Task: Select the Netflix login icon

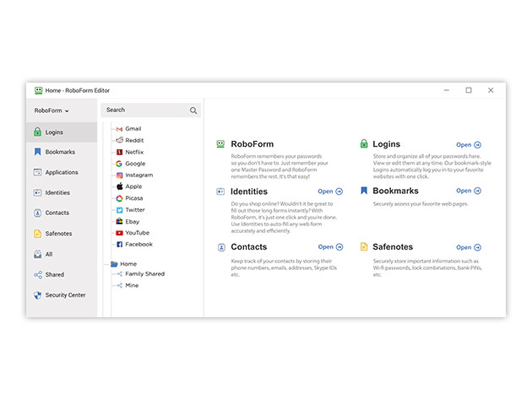Action: point(119,152)
